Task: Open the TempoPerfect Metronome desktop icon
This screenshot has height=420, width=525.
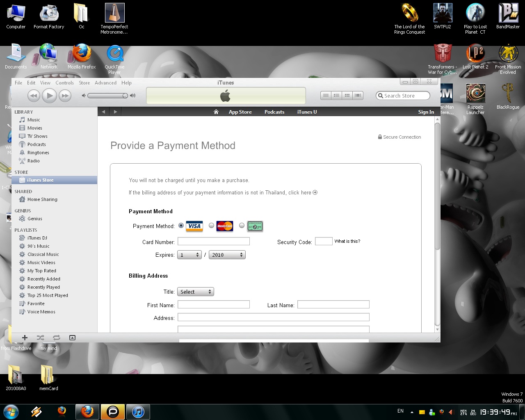Action: [114, 18]
